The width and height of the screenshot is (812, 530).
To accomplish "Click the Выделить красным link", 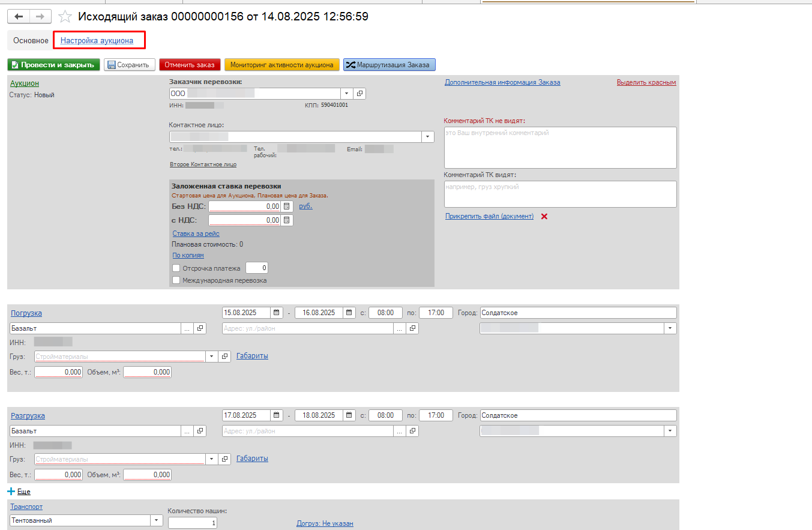I will [646, 82].
